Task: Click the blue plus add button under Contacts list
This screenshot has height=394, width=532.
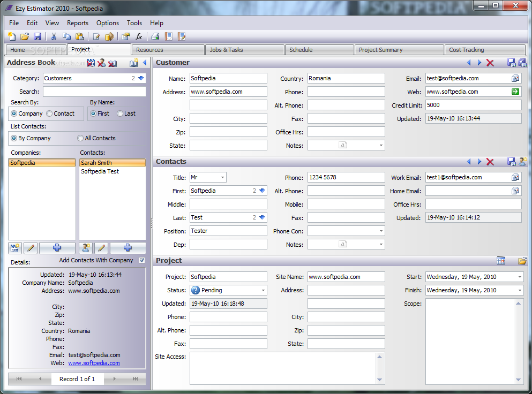Action: tap(128, 248)
